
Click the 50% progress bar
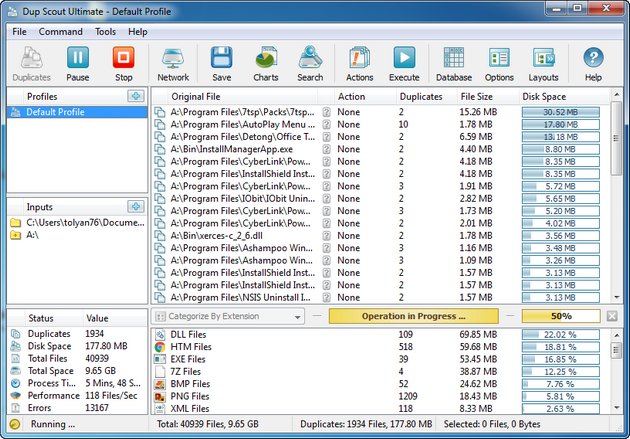(x=562, y=316)
